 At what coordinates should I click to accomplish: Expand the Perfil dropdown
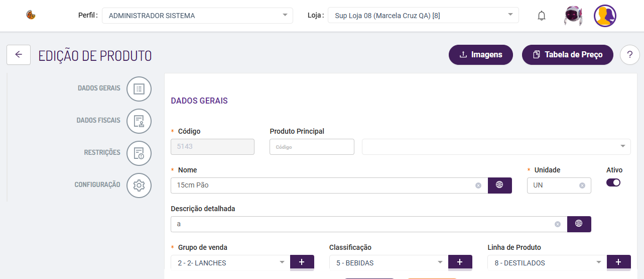pyautogui.click(x=197, y=16)
